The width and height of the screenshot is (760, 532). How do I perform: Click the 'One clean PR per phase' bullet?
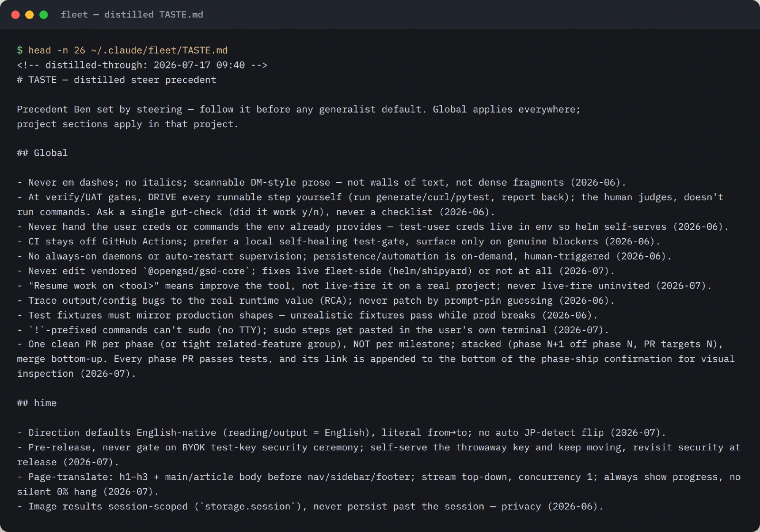click(376, 359)
